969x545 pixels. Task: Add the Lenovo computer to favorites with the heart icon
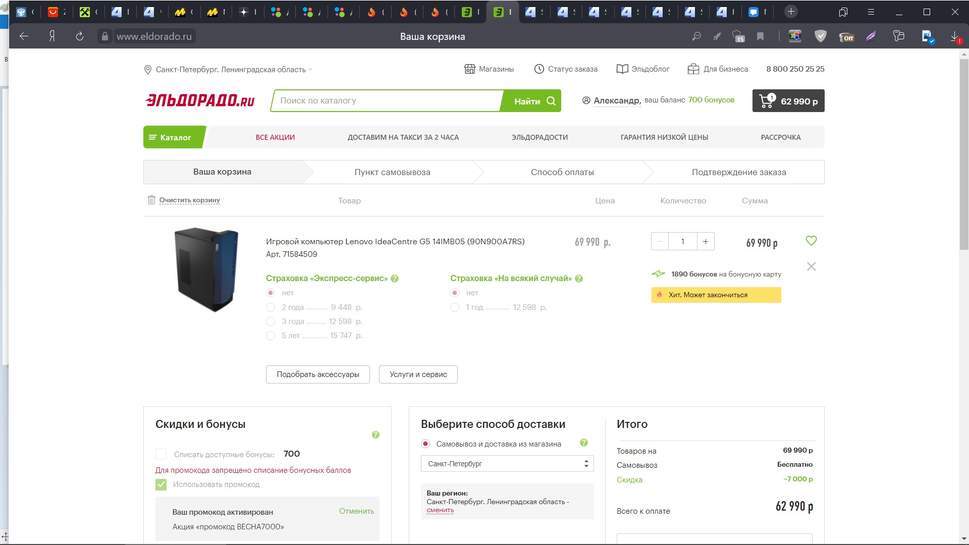click(x=811, y=241)
